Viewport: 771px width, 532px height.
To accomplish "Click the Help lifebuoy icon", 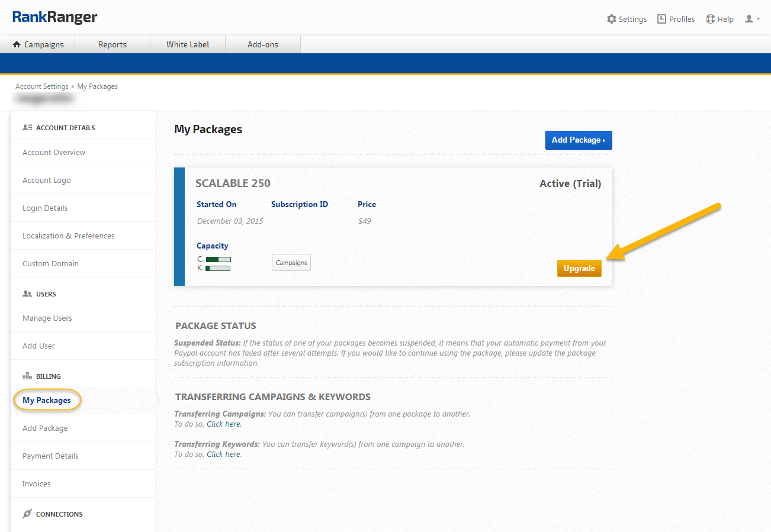I will pos(711,19).
